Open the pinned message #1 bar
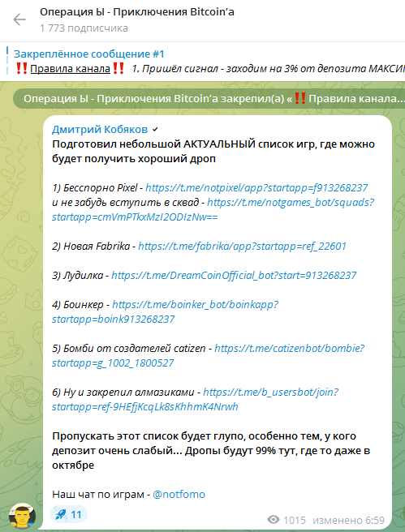 pos(205,62)
